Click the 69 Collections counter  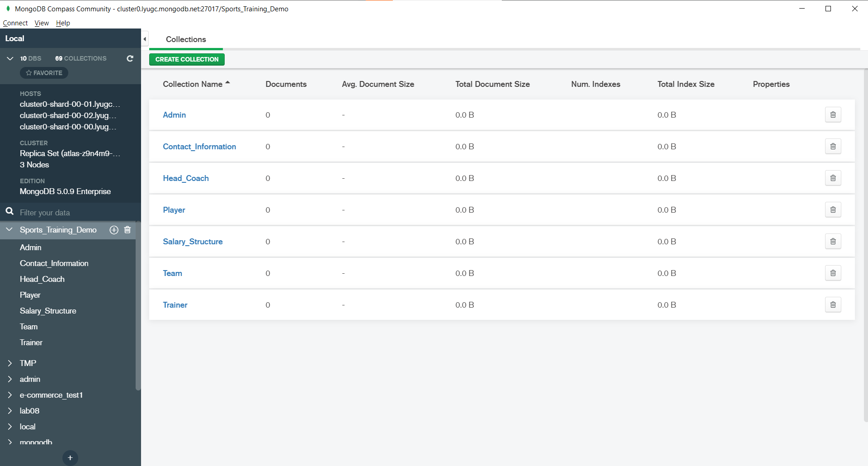81,58
